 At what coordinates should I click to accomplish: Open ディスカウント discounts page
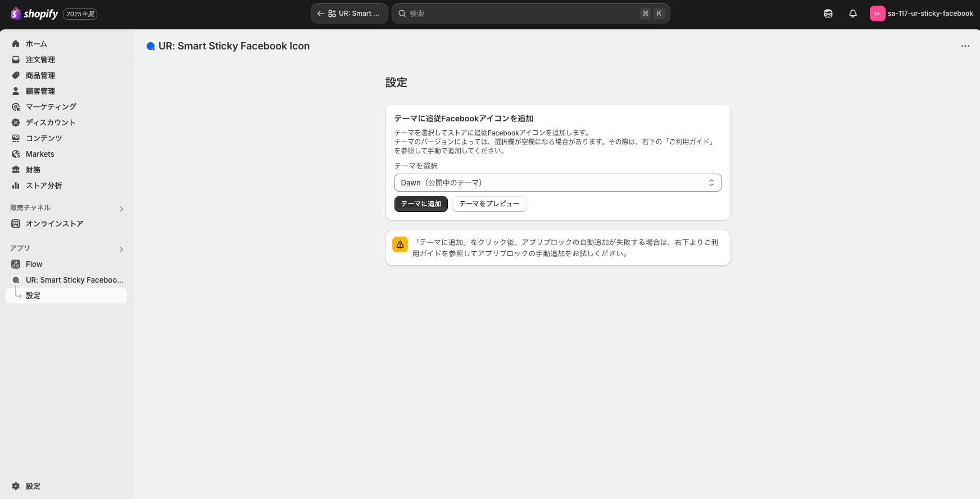(50, 123)
